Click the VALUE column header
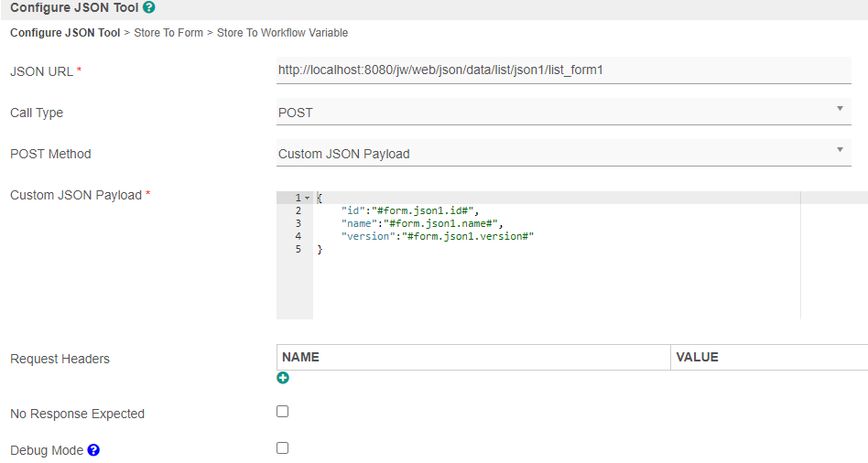Image resolution: width=868 pixels, height=463 pixels. [x=697, y=357]
